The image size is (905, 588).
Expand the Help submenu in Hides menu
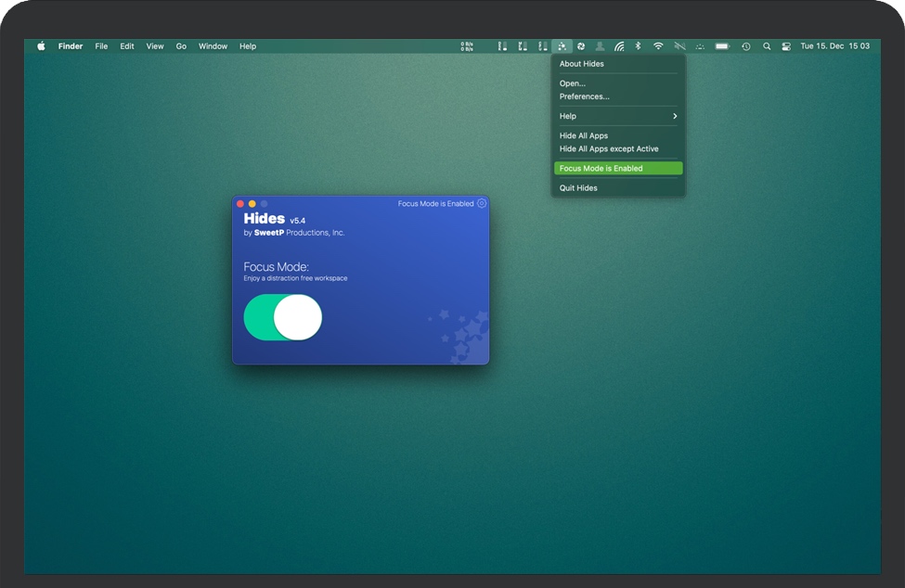[x=618, y=117]
